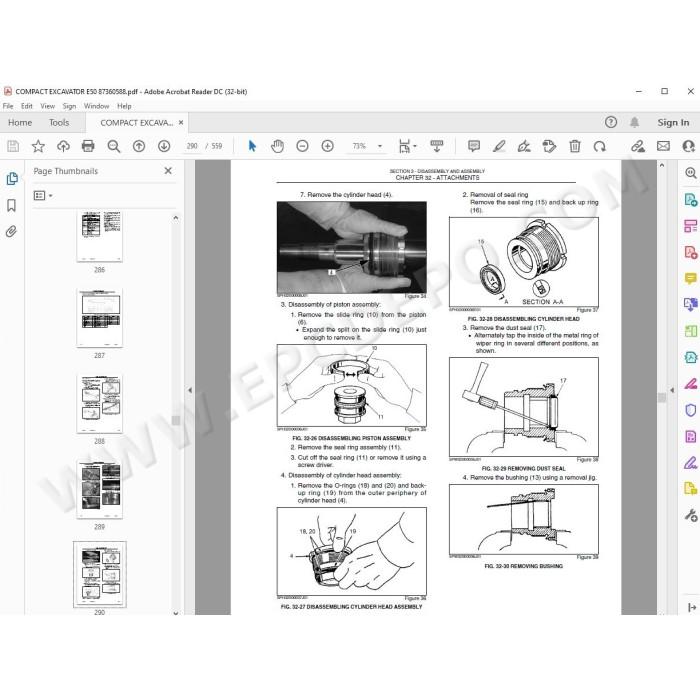This screenshot has width=700, height=700.
Task: Click the page number field
Action: pos(192,146)
